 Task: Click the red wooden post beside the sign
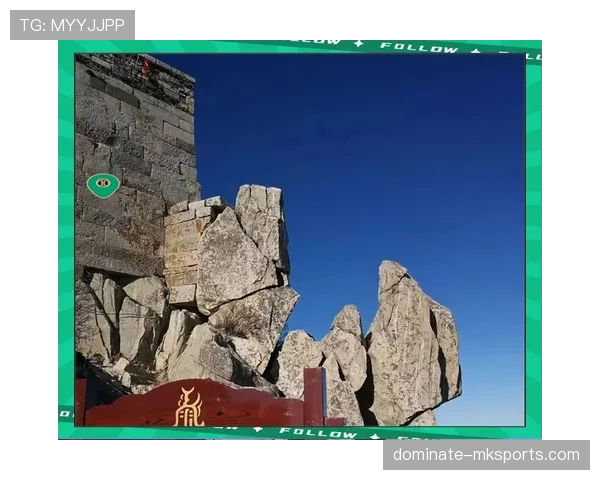tap(314, 396)
